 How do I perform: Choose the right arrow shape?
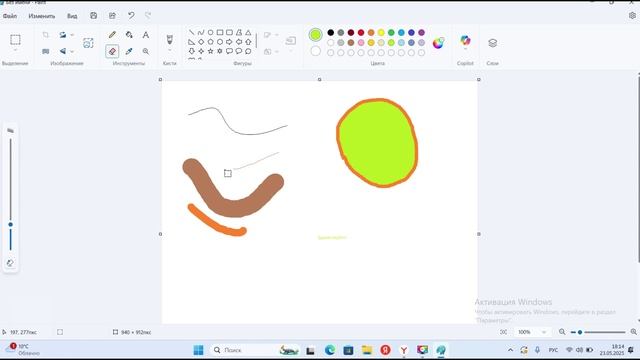click(229, 42)
